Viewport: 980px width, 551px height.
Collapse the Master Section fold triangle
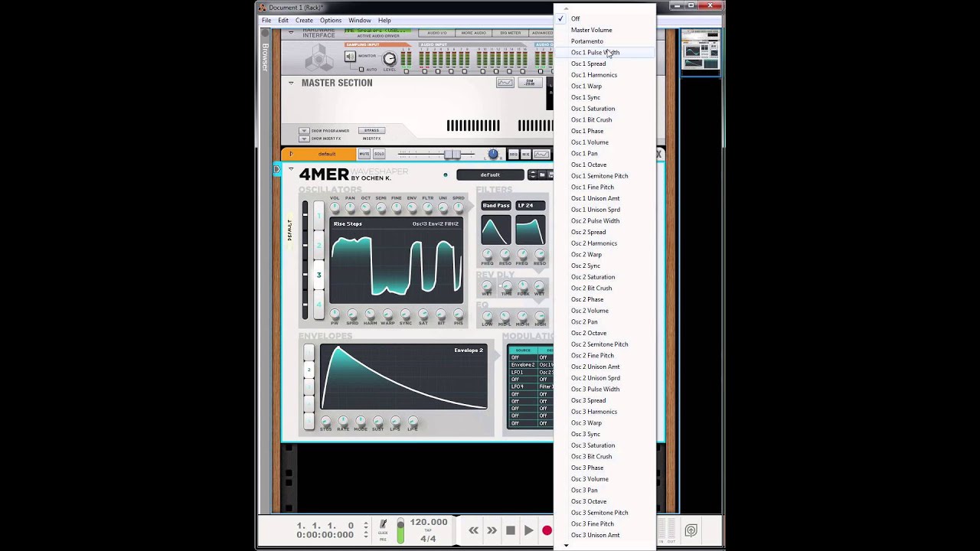[x=291, y=83]
